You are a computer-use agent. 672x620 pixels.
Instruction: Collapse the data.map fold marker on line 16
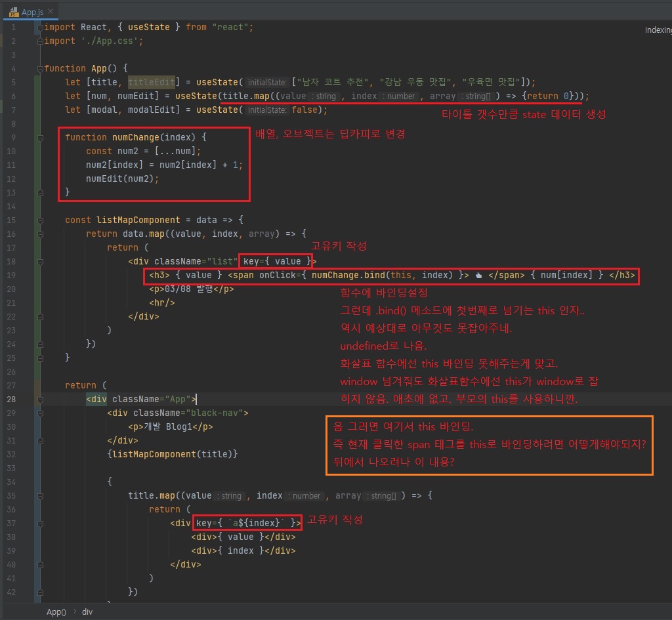[40, 234]
